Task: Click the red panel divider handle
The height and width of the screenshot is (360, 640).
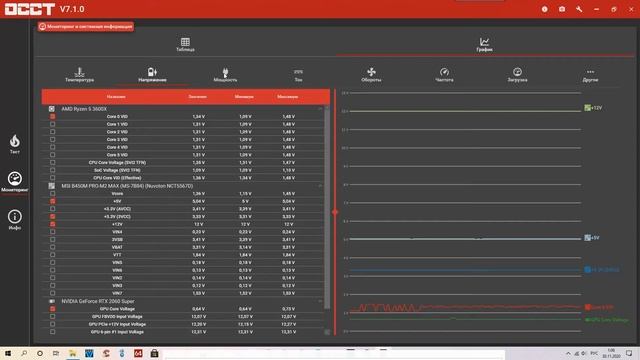Action: click(335, 212)
